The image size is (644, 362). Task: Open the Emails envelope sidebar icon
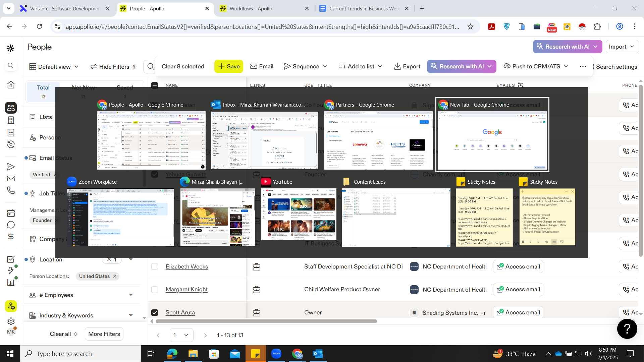point(11,179)
